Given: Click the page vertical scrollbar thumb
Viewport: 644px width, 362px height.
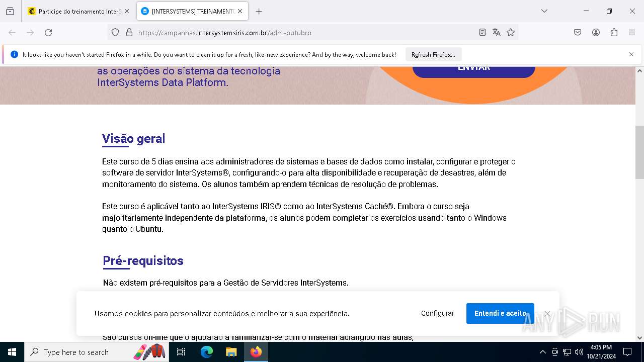Looking at the screenshot, I should 639,152.
